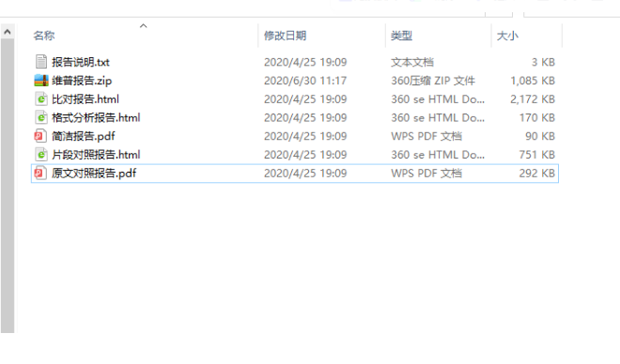Click the size value 3 KB
620x364 pixels.
point(543,62)
